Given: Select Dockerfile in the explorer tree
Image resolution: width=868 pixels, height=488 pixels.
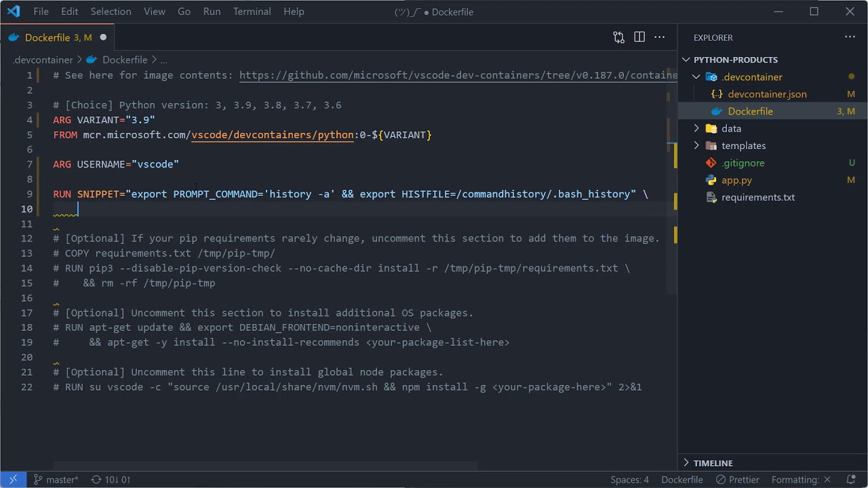Looking at the screenshot, I should coord(773,111).
